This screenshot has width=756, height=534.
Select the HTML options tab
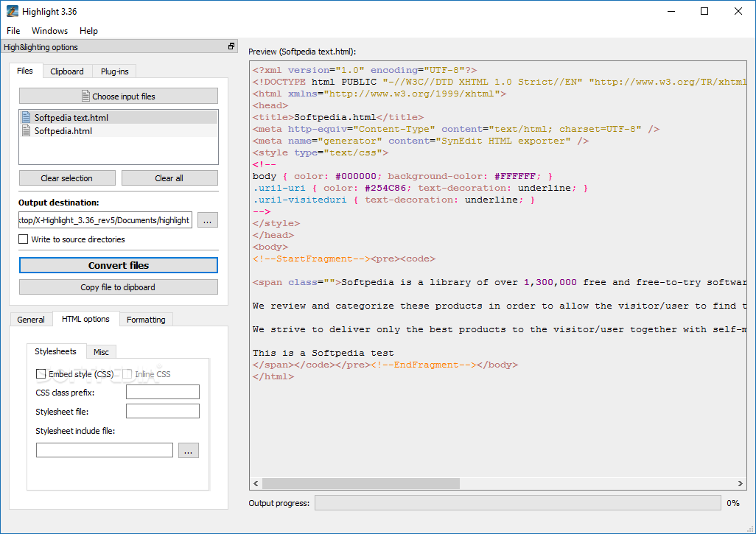(85, 319)
